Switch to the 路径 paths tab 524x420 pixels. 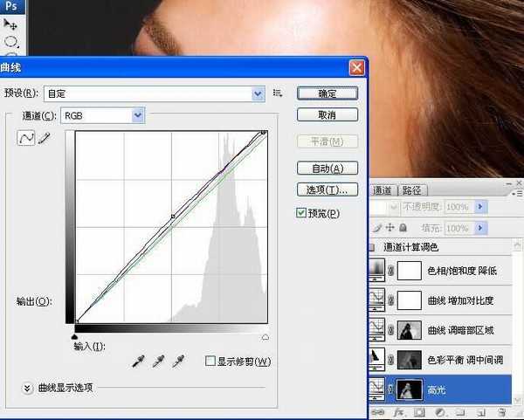[x=411, y=190]
